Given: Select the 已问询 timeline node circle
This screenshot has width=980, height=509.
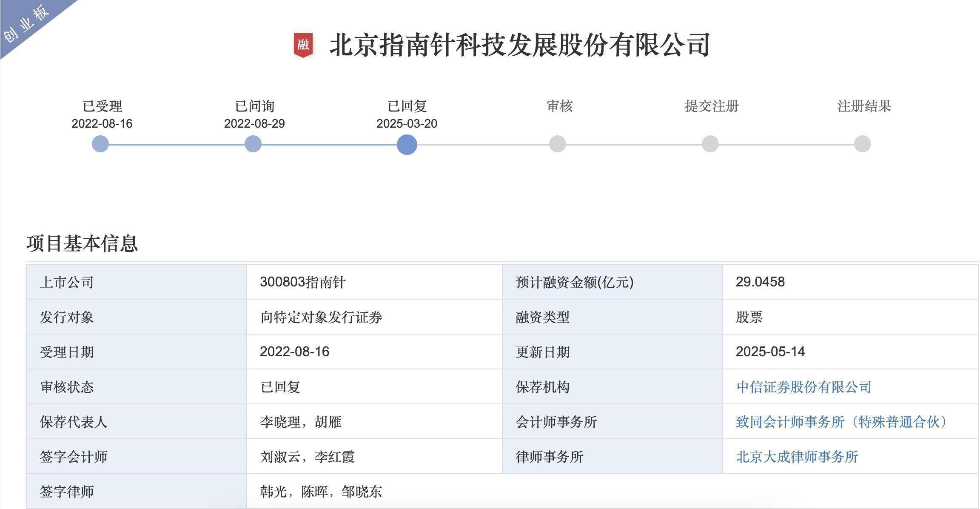Looking at the screenshot, I should pos(253,144).
